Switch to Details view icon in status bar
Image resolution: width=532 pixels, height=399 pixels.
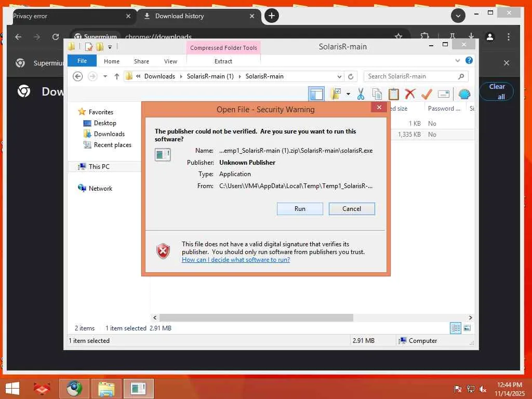click(x=456, y=328)
